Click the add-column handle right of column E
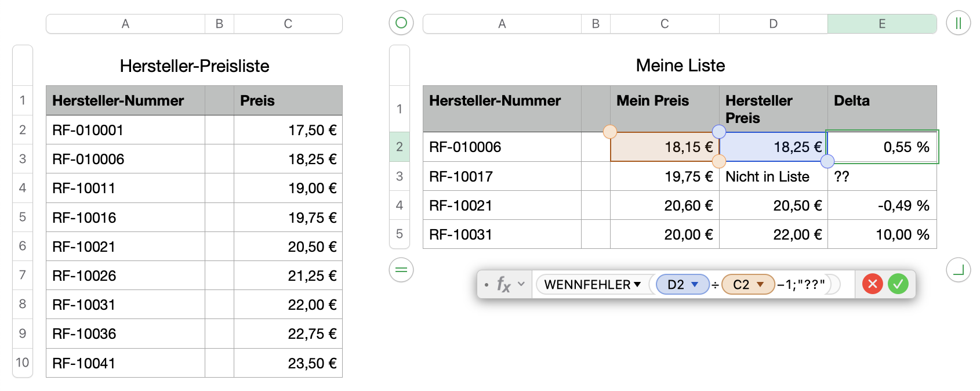The image size is (980, 391). (958, 23)
